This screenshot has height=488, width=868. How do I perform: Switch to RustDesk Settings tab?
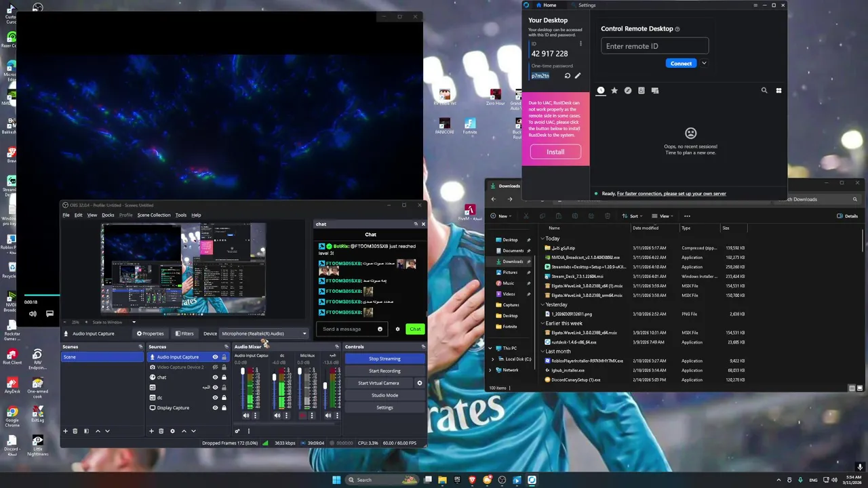coord(582,5)
